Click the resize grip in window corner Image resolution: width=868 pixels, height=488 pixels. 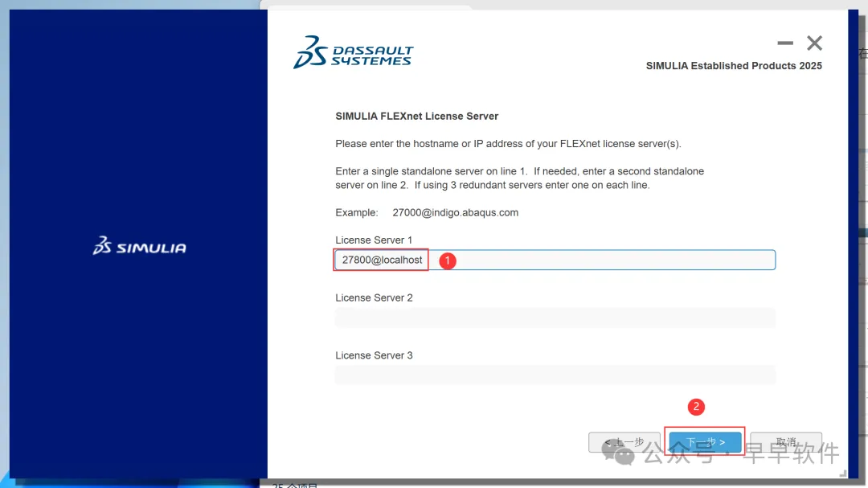pos(842,473)
